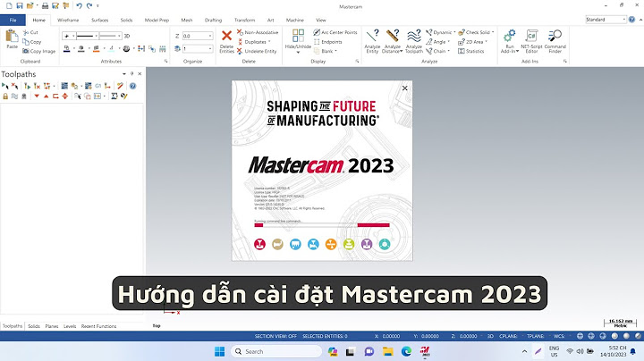The image size is (644, 361).
Task: Open the Standard ribbon style dropdown
Action: (624, 20)
